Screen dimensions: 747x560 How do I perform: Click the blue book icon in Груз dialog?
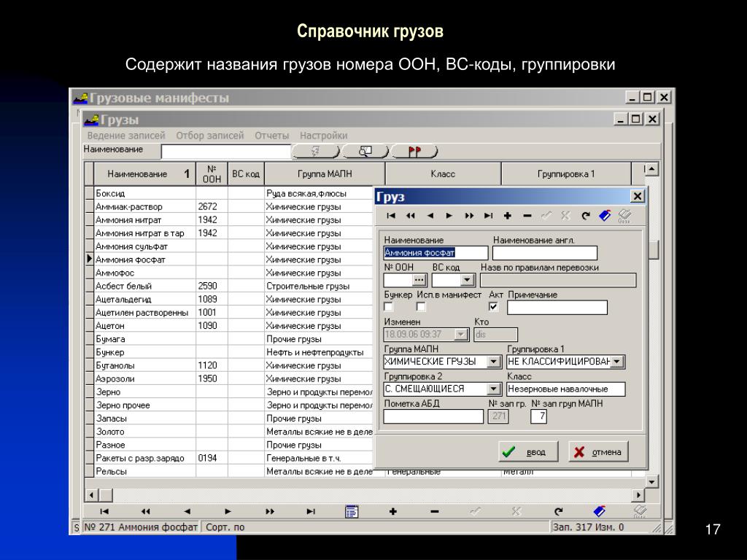coord(605,216)
